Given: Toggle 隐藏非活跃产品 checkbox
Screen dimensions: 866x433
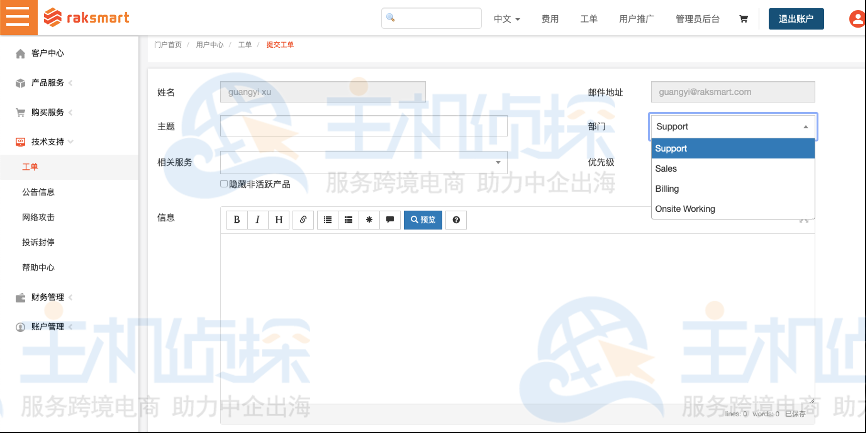Looking at the screenshot, I should [224, 184].
